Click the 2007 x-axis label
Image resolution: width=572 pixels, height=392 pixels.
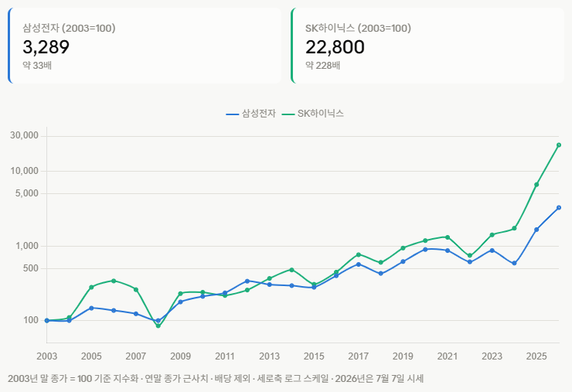[136, 356]
